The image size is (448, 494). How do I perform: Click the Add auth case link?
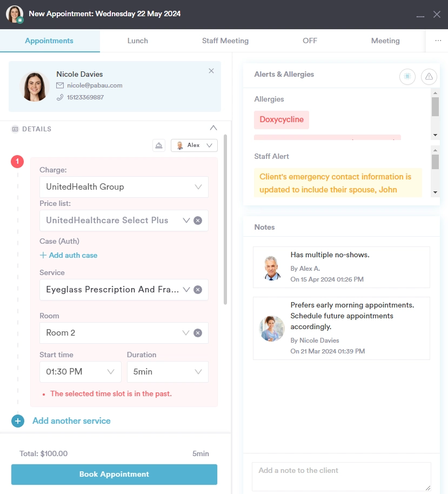pyautogui.click(x=69, y=255)
